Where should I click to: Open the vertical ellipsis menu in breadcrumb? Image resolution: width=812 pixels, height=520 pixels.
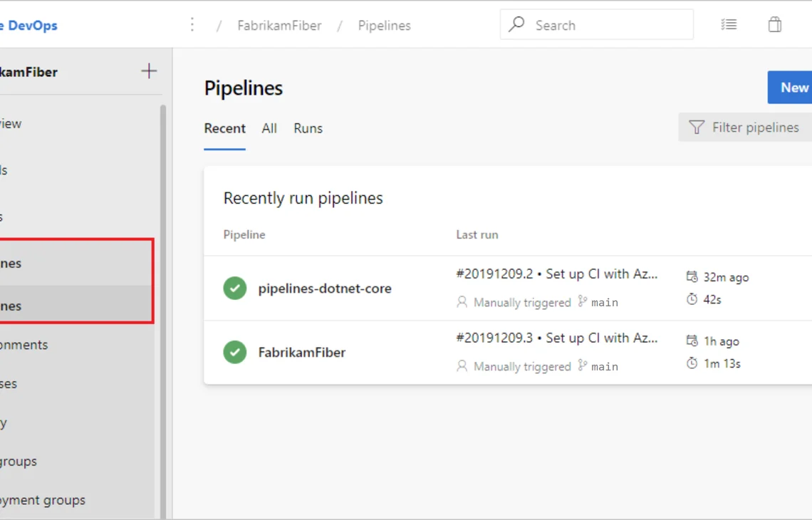pos(192,24)
